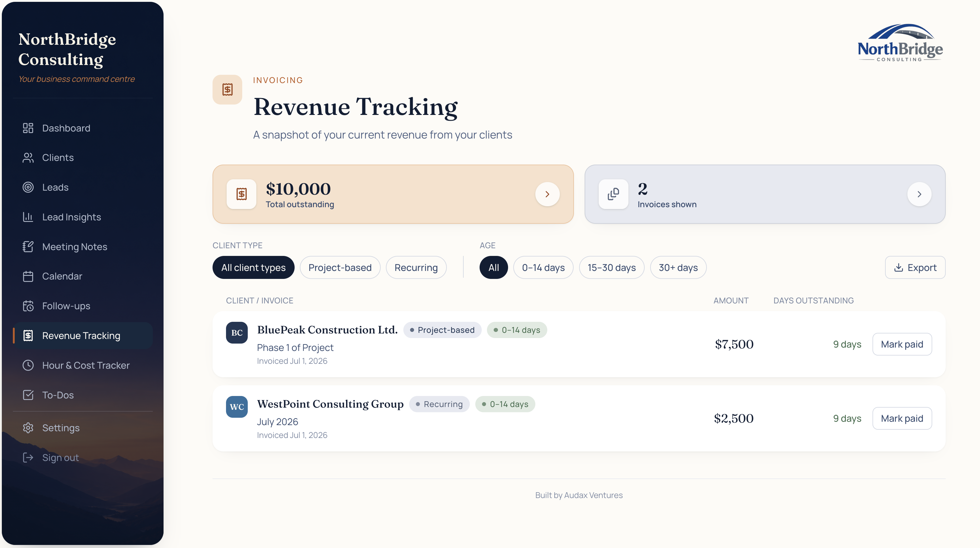Click the copy icon in Invoices shown card
The height and width of the screenshot is (548, 980).
(613, 194)
